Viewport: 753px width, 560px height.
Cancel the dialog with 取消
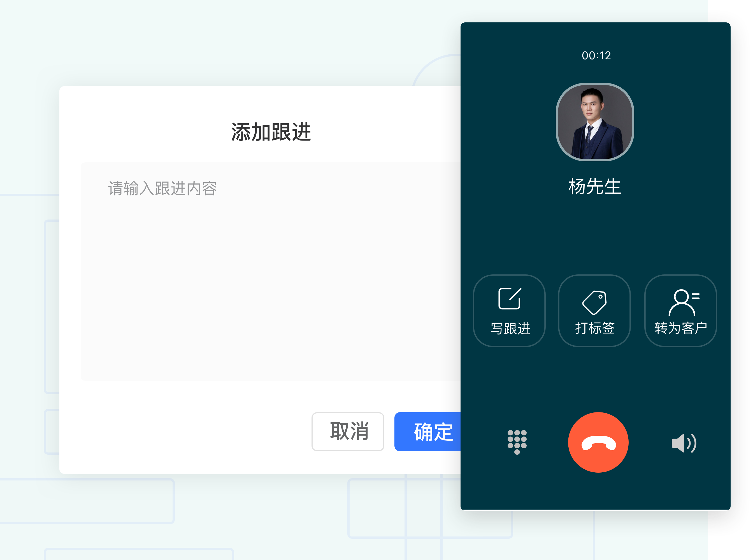(348, 432)
